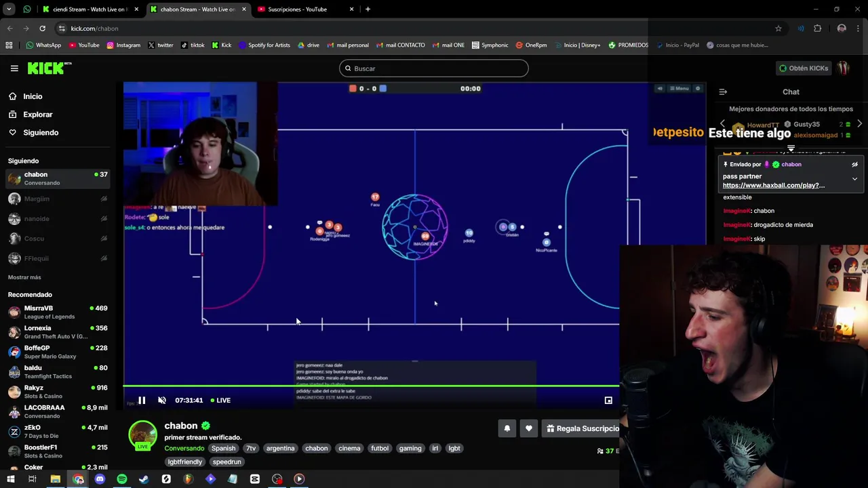Open the Kick hamburger sidebar menu
868x488 pixels.
(14, 68)
